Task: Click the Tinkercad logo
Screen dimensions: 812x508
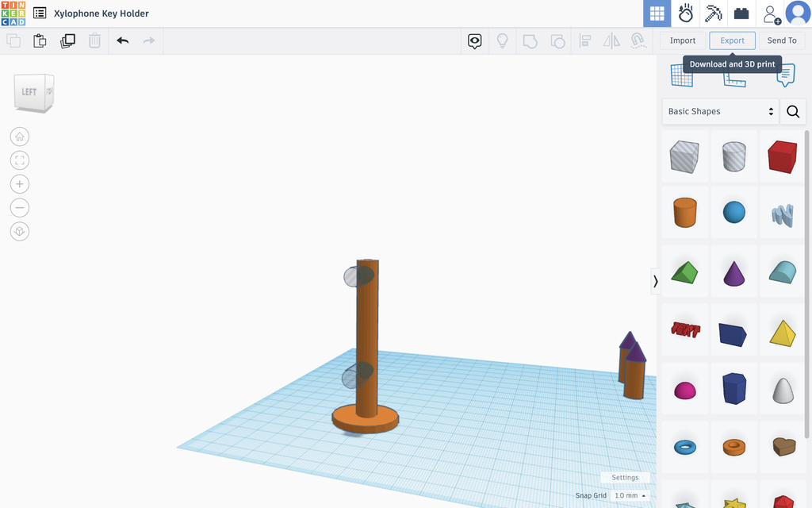Action: (x=13, y=13)
